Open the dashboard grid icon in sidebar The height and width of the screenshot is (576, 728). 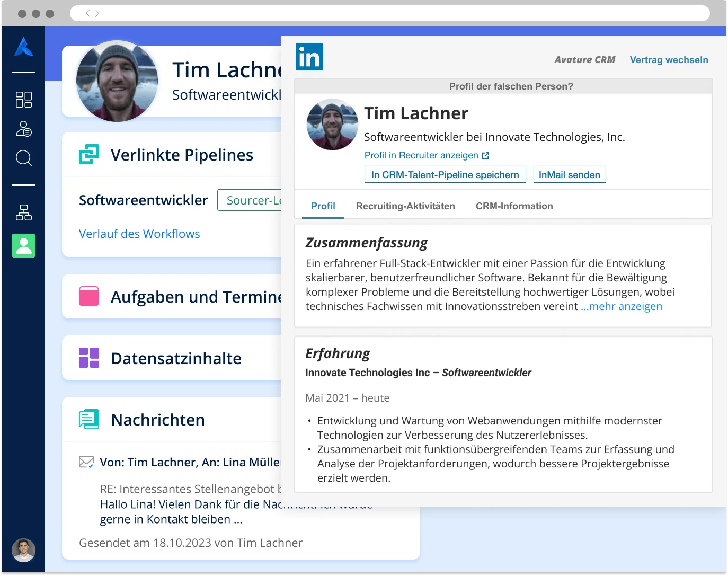(x=23, y=100)
